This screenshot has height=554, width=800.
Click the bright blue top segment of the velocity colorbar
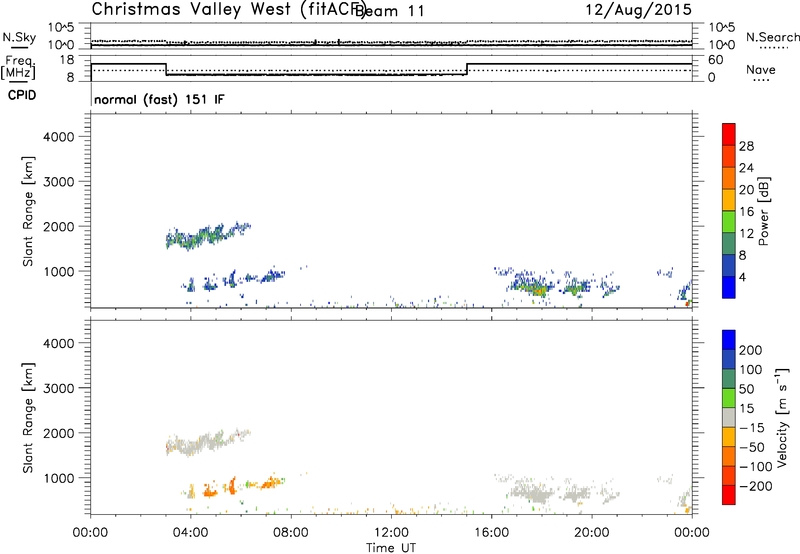click(729, 340)
